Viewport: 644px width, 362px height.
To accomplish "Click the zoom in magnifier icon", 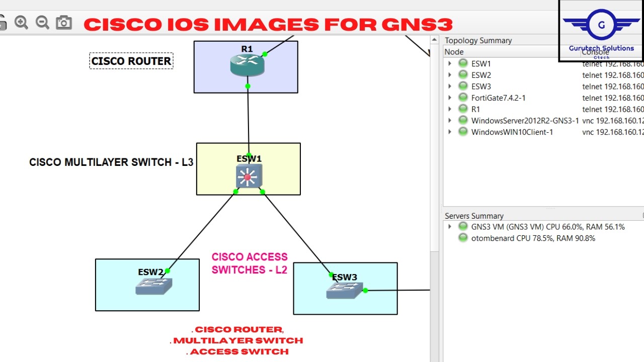I will pyautogui.click(x=21, y=23).
